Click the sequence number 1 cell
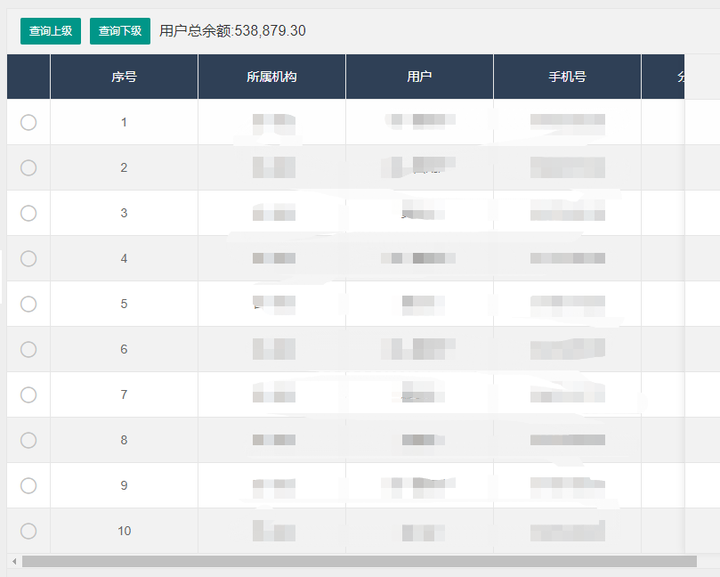The image size is (720, 577). (124, 122)
